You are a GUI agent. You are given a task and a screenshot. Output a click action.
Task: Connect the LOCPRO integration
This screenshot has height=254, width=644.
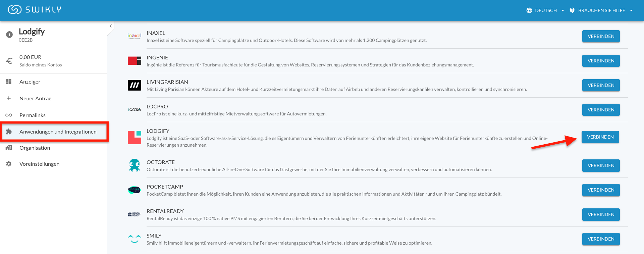[601, 110]
